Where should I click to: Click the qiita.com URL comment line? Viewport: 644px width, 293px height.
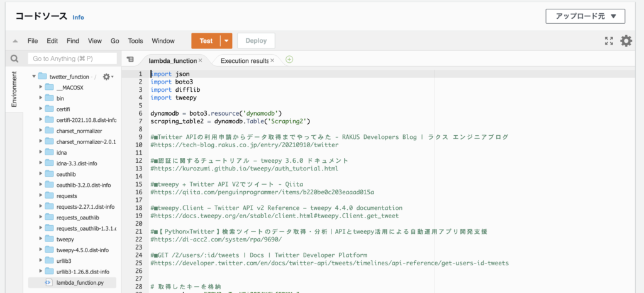point(262,192)
